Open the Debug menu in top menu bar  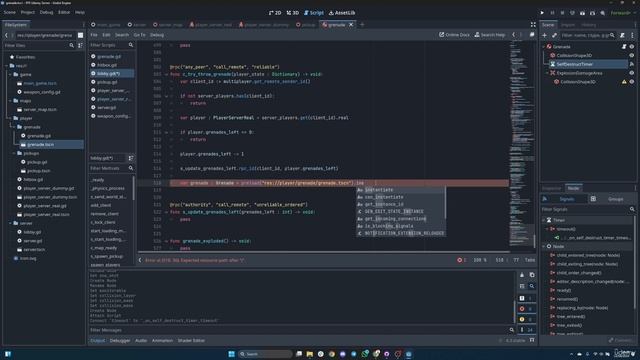[x=46, y=12]
